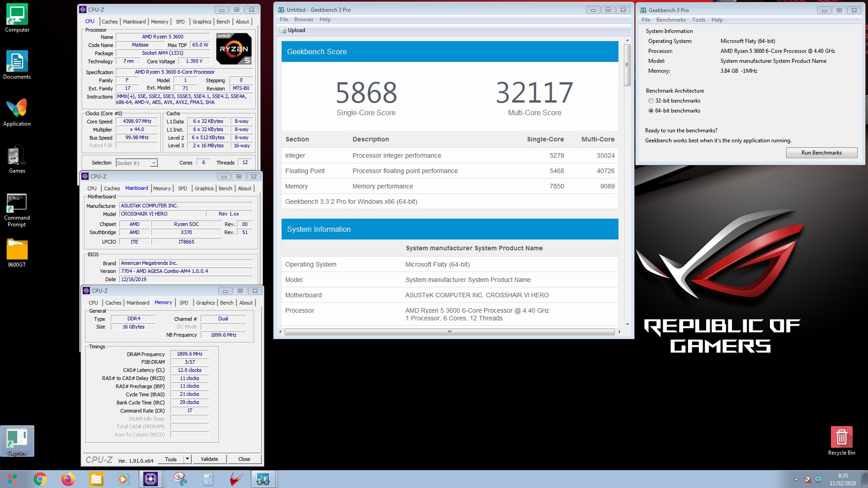Viewport: 868px width, 488px height.
Task: Click the DRAM Frequency value 1899.6 MHz
Action: [x=190, y=354]
